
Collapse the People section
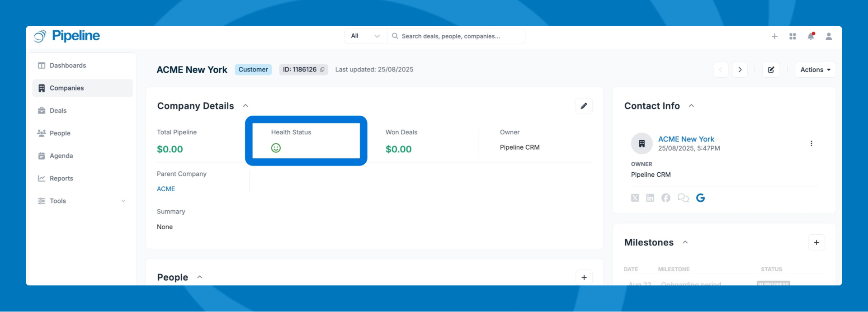[x=200, y=277]
